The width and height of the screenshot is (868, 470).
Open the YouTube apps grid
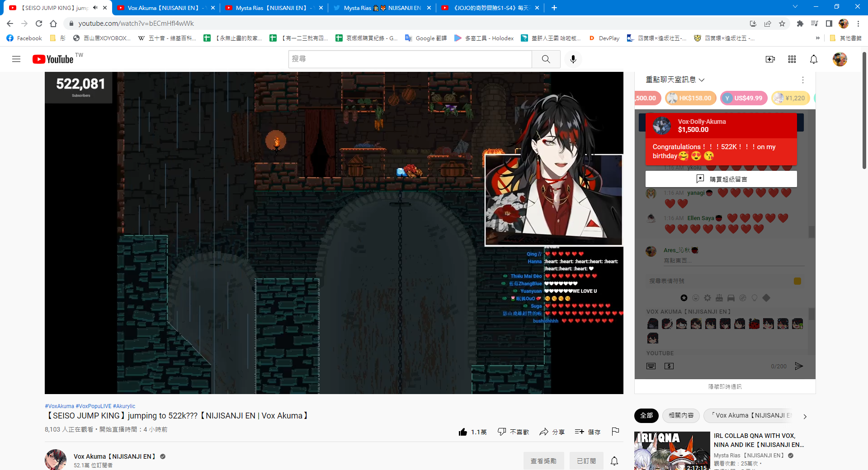792,59
